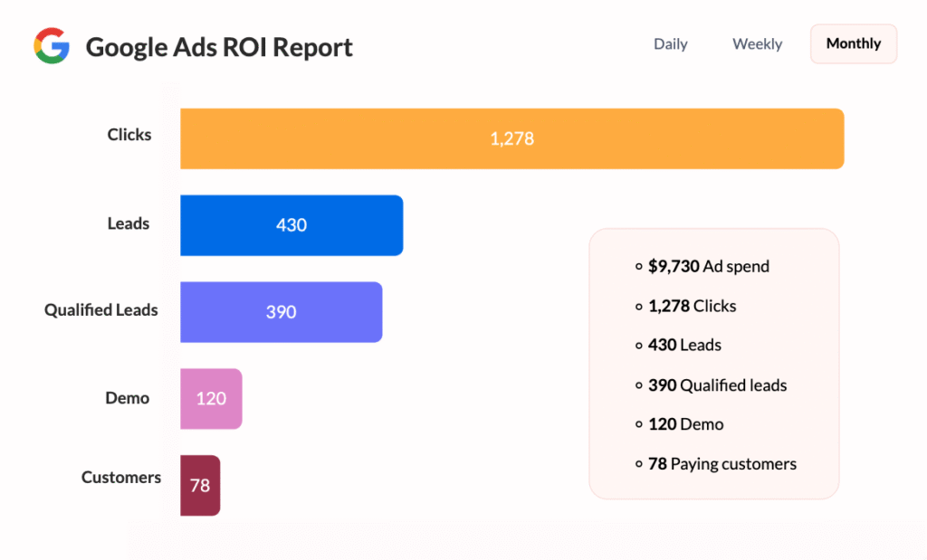
Task: Click the Clicks axis label
Action: [x=129, y=134]
